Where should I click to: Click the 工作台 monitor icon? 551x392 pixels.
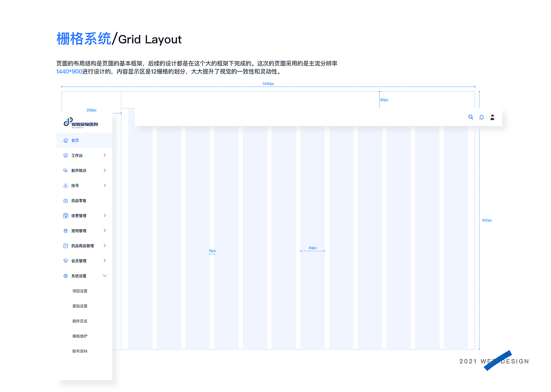pos(66,155)
